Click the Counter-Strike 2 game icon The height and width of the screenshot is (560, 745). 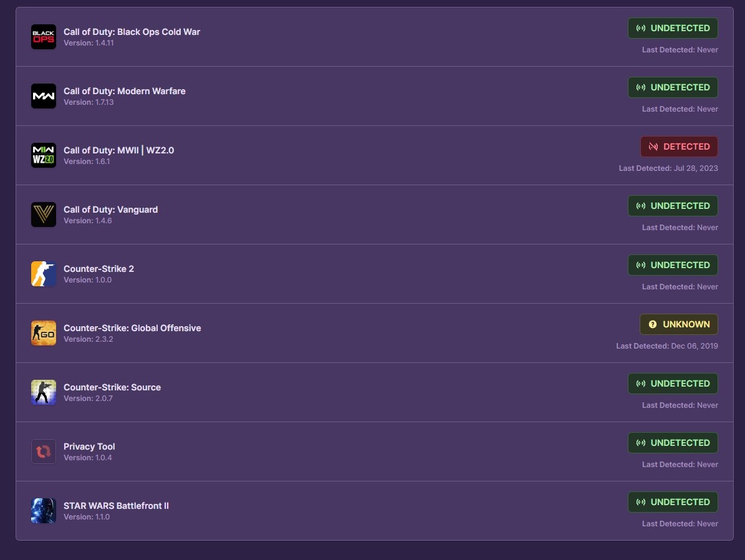pyautogui.click(x=43, y=274)
